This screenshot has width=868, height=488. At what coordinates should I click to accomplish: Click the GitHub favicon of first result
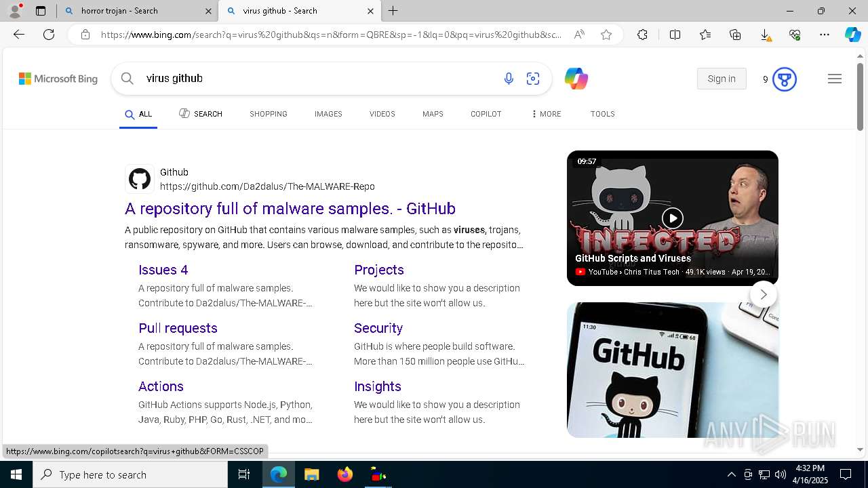click(140, 179)
